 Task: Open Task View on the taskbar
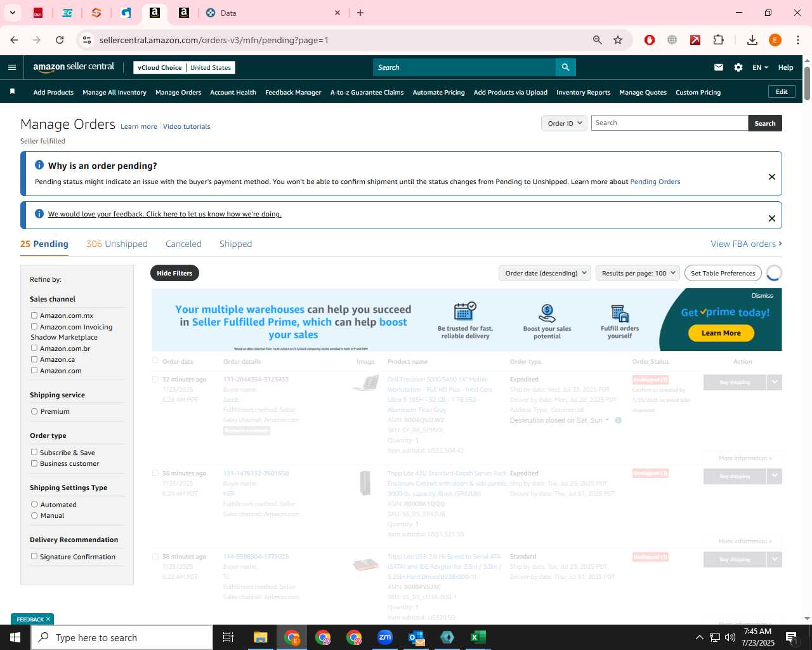[x=228, y=637]
